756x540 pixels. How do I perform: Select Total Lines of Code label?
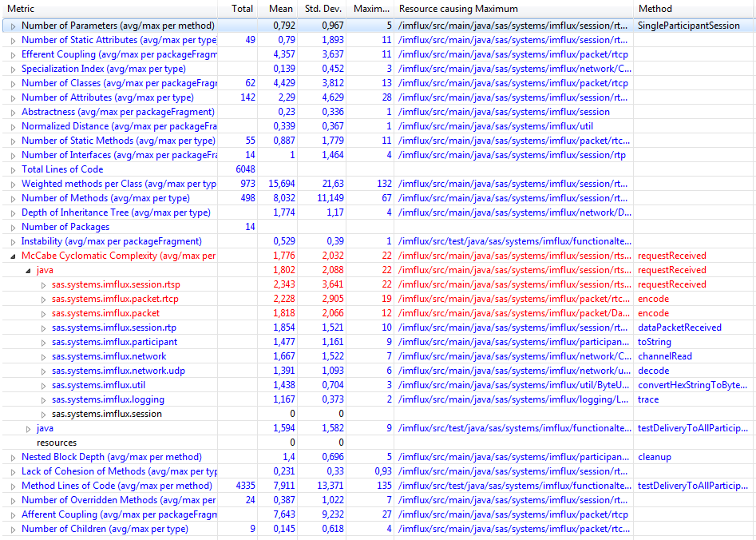[x=62, y=169]
